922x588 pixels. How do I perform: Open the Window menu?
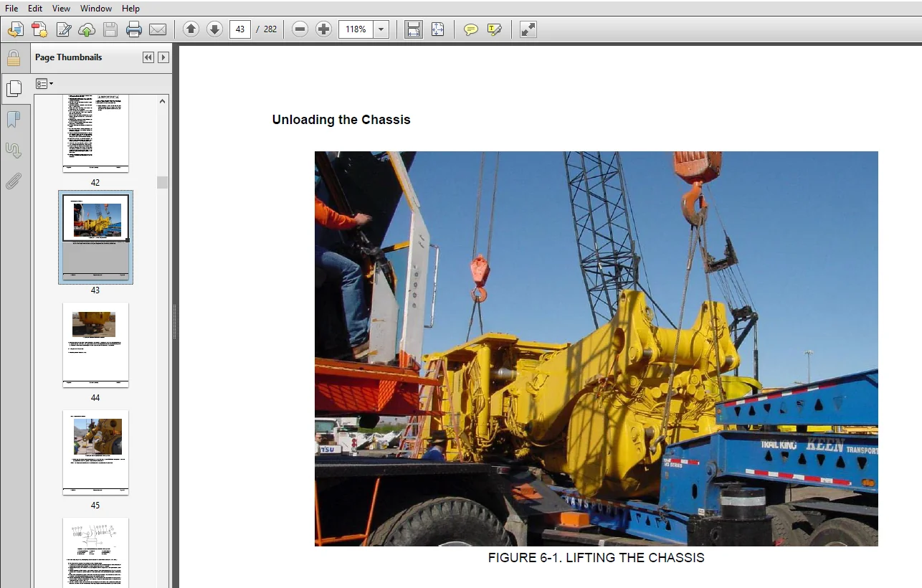[95, 9]
